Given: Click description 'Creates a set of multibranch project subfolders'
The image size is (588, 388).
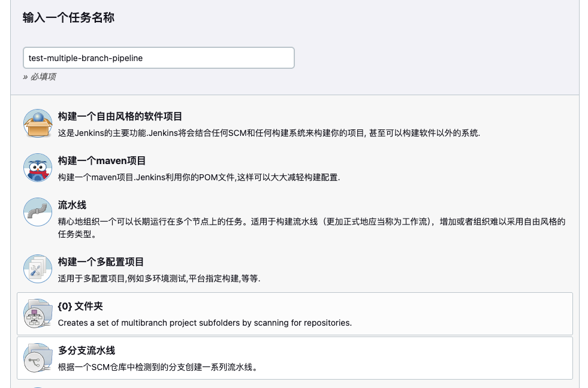Looking at the screenshot, I should 205,323.
